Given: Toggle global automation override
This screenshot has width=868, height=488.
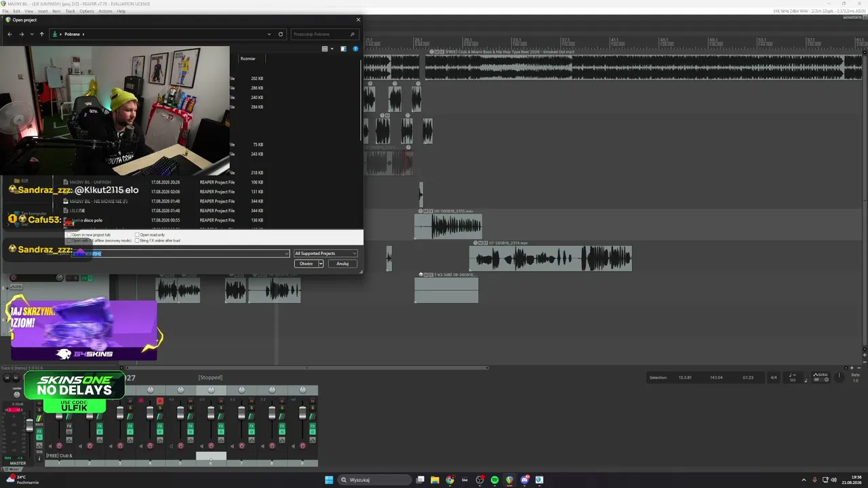Looking at the screenshot, I should click(x=821, y=377).
